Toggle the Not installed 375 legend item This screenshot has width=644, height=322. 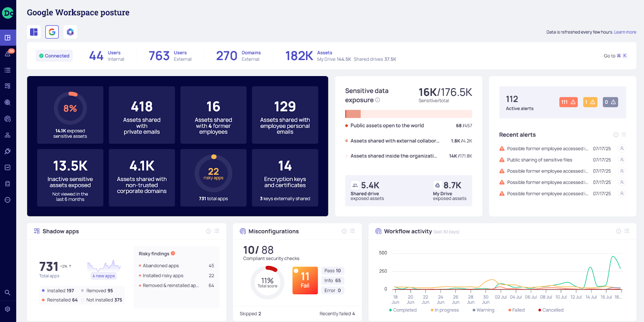coord(101,300)
